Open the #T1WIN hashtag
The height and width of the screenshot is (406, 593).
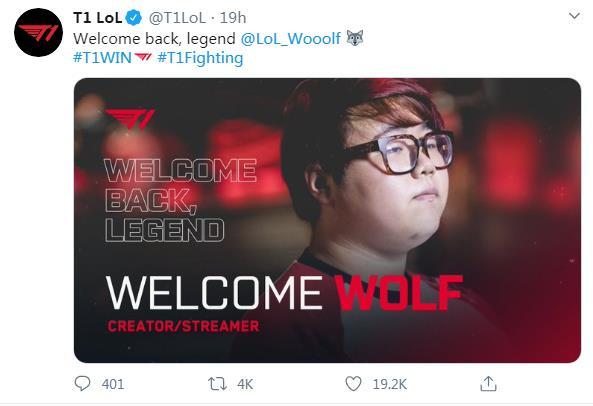pyautogui.click(x=102, y=58)
